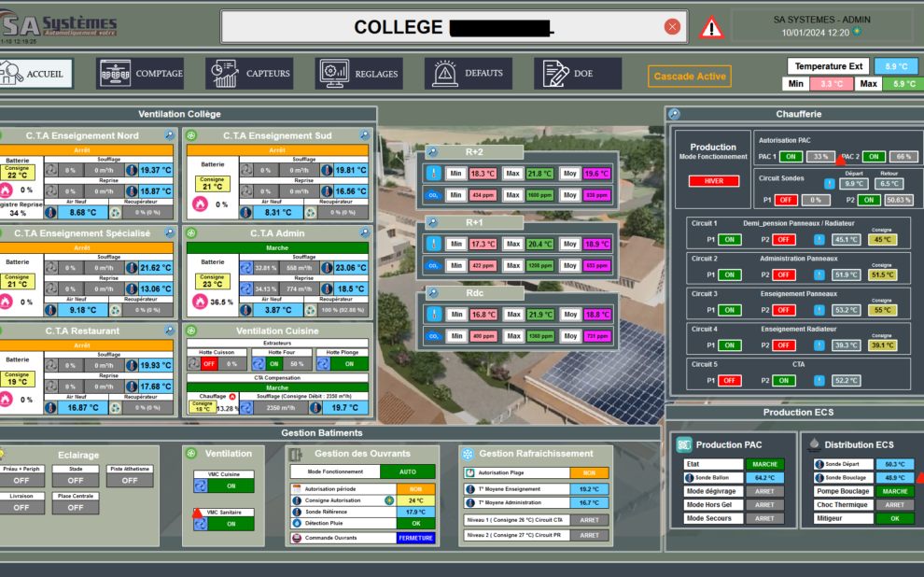The width and height of the screenshot is (924, 577).
Task: Click the Cascade Active button
Action: tap(689, 76)
